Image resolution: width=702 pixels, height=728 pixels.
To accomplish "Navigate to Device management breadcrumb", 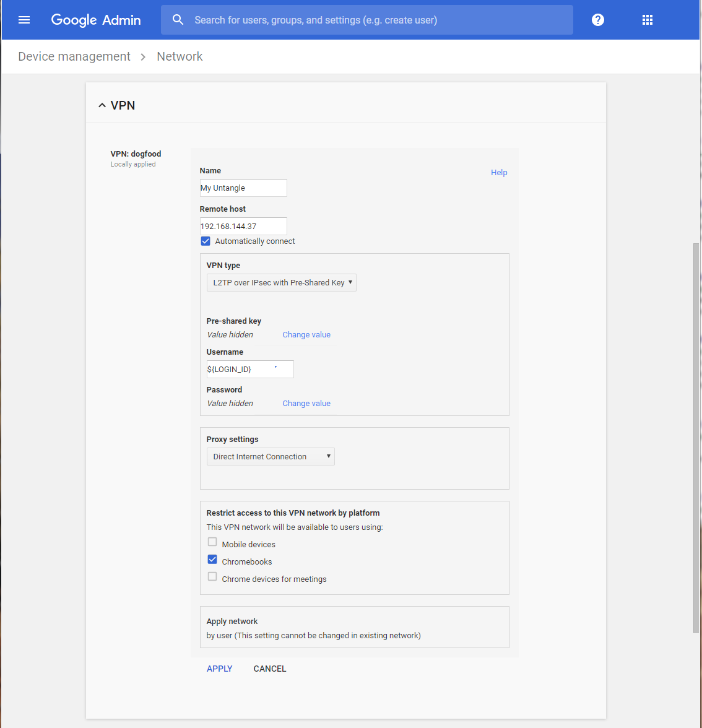I will pyautogui.click(x=74, y=56).
